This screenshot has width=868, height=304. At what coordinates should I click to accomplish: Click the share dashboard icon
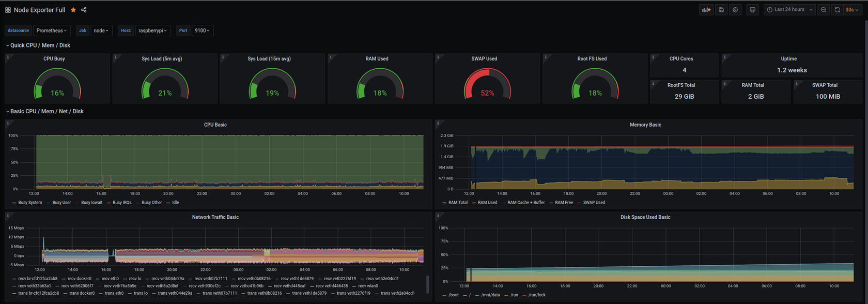point(84,10)
